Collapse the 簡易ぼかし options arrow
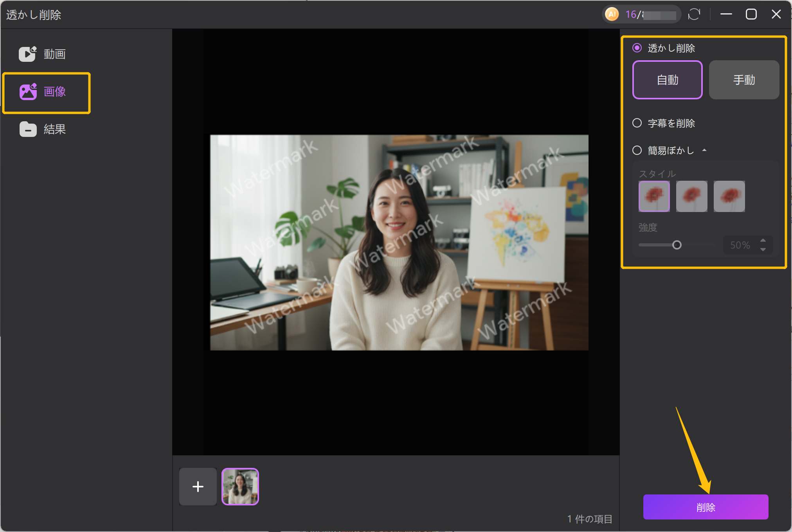The height and width of the screenshot is (532, 792). click(704, 150)
